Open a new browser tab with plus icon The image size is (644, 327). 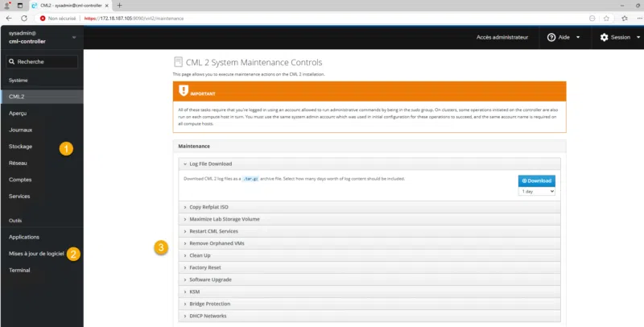click(x=119, y=5)
